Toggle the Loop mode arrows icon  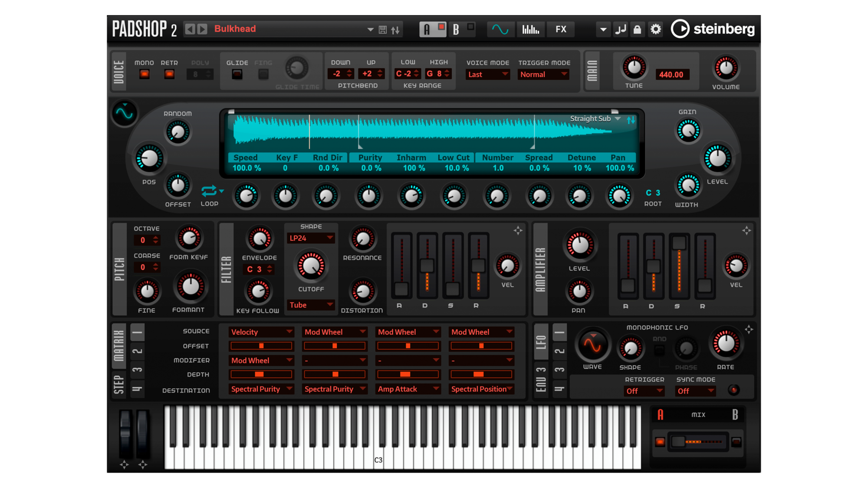pos(210,191)
